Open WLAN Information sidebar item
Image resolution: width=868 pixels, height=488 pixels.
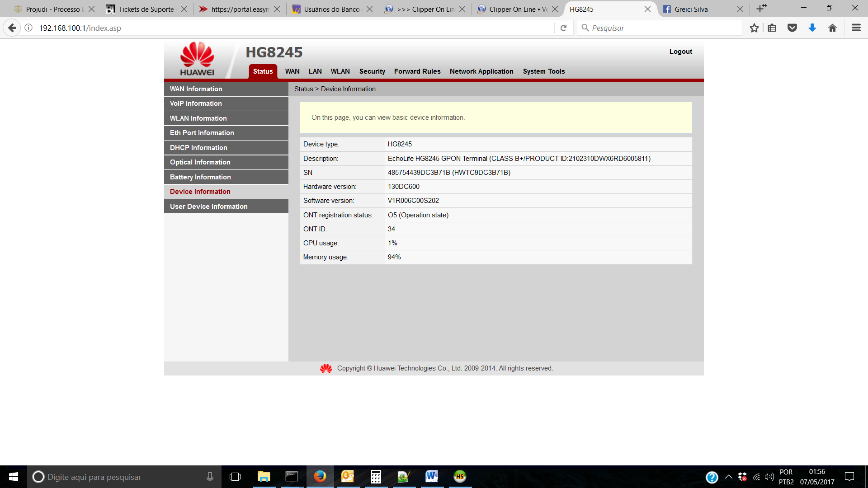click(x=198, y=118)
